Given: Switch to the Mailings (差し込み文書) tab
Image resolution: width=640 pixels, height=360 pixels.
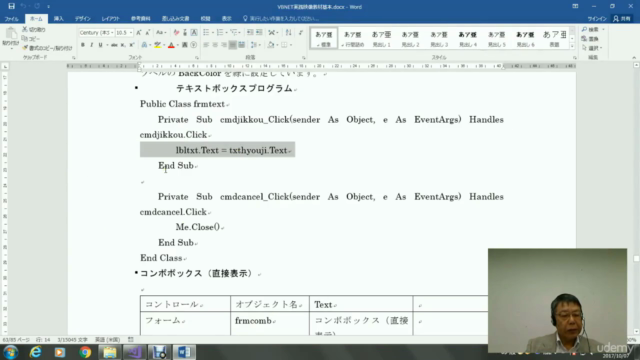Looking at the screenshot, I should tap(176, 19).
